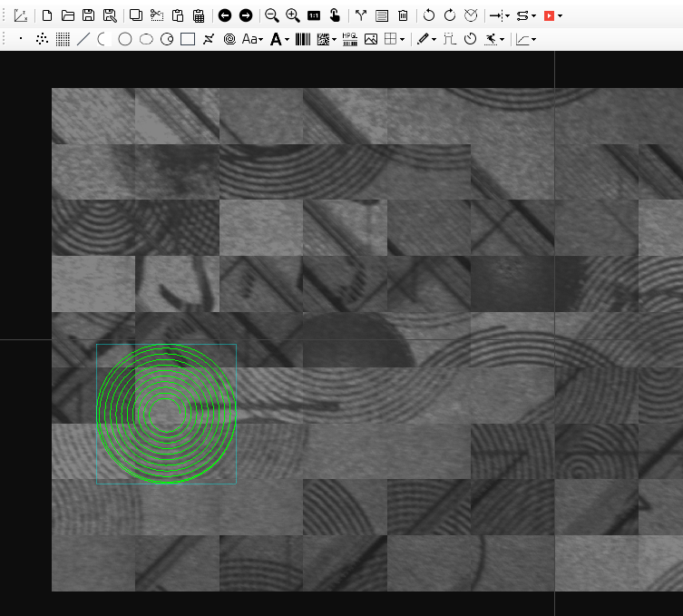Open the bold A text dropdown
This screenshot has height=616, width=683.
click(x=287, y=39)
